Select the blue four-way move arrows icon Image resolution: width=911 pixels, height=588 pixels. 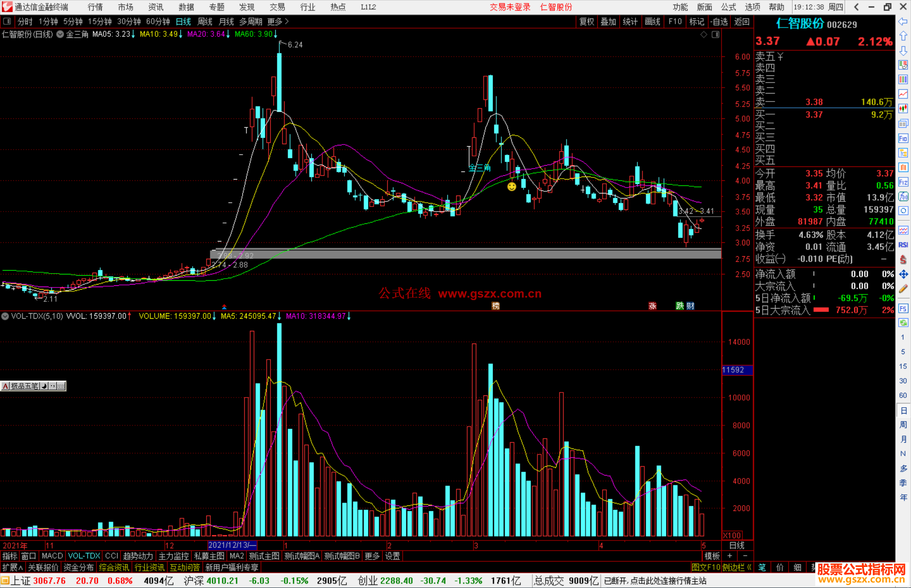click(x=903, y=274)
